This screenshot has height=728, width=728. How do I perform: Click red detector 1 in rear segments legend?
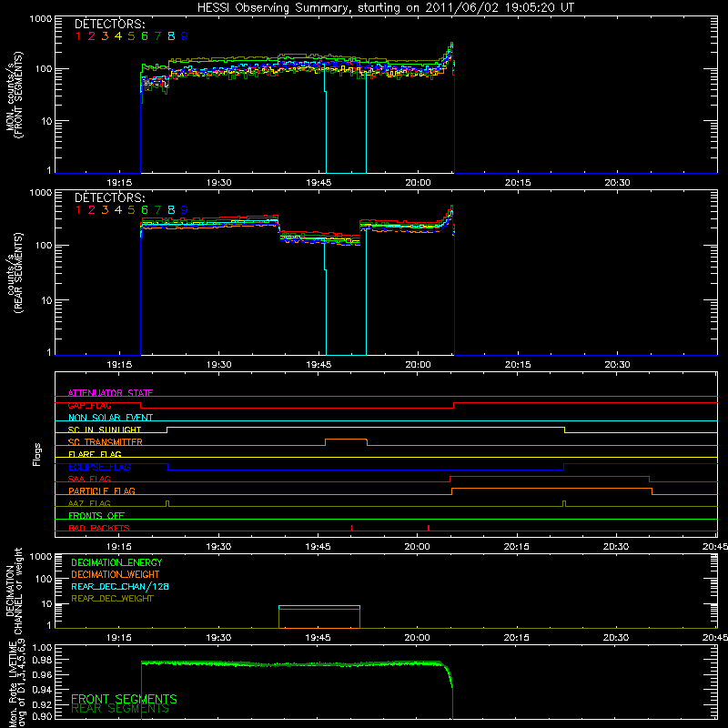[78, 210]
